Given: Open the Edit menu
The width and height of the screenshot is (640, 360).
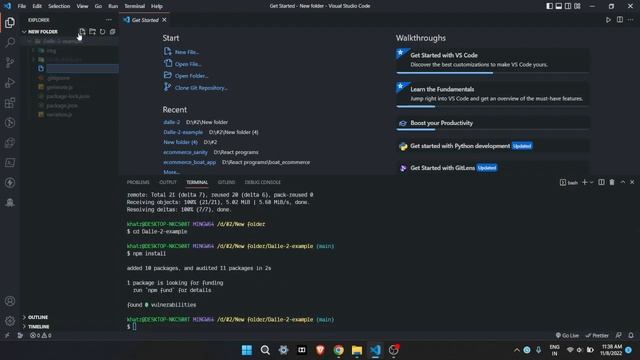Looking at the screenshot, I should [x=37, y=6].
